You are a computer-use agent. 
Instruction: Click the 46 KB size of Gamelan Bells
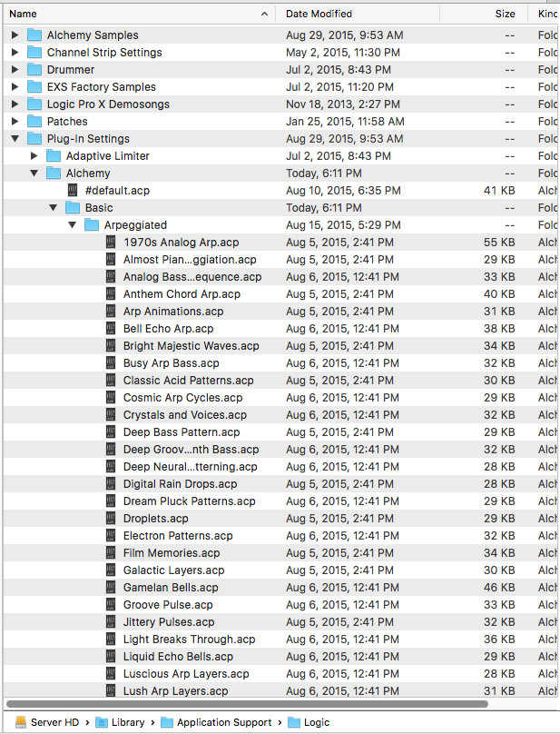coord(499,588)
